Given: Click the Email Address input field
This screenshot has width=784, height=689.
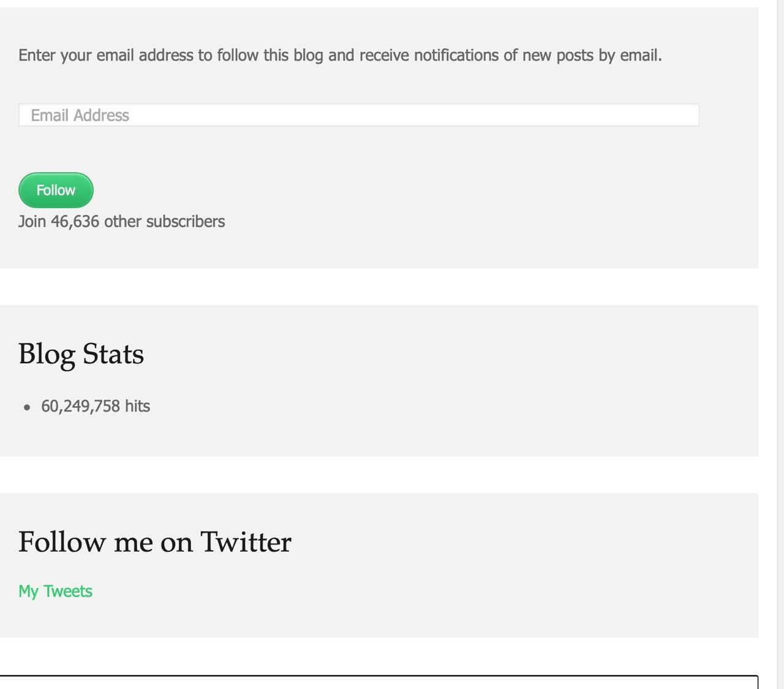Looking at the screenshot, I should point(358,115).
